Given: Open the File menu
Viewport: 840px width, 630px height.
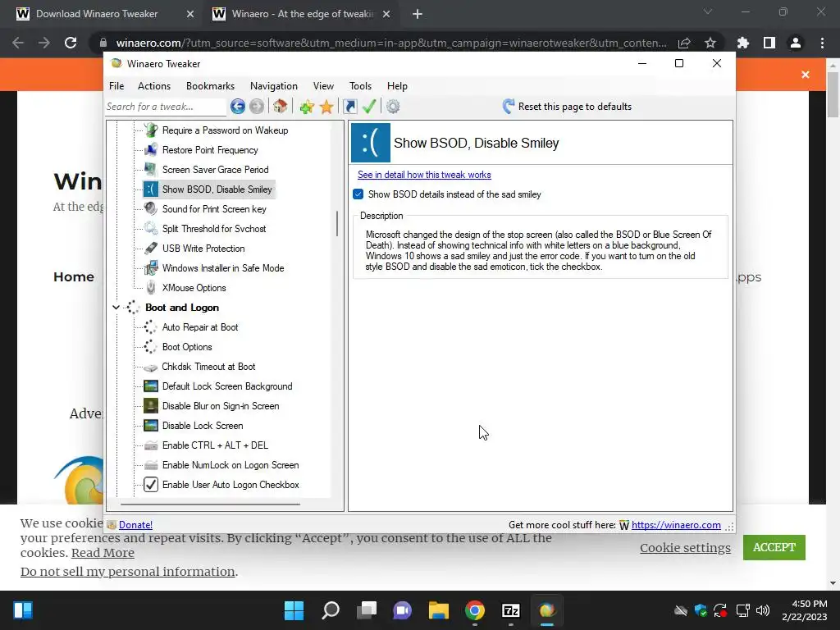Looking at the screenshot, I should (116, 85).
